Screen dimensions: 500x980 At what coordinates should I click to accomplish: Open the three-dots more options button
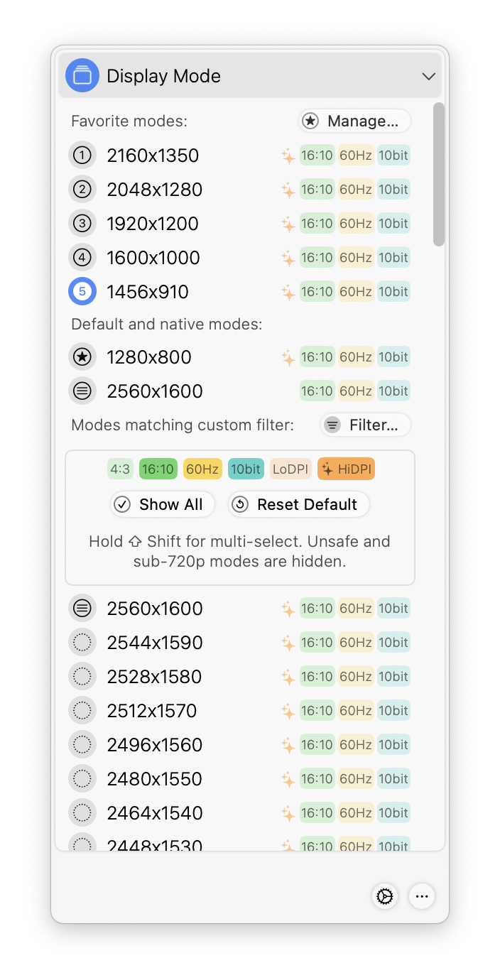(x=422, y=896)
